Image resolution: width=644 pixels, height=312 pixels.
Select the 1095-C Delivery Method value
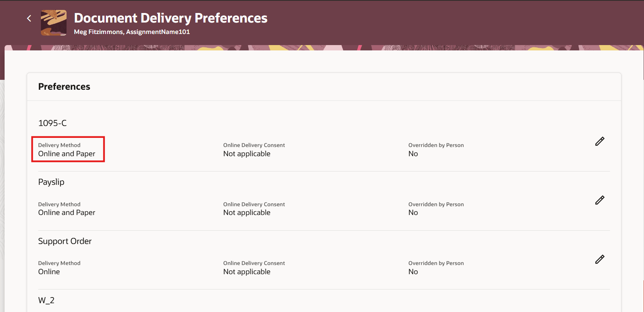tap(67, 154)
